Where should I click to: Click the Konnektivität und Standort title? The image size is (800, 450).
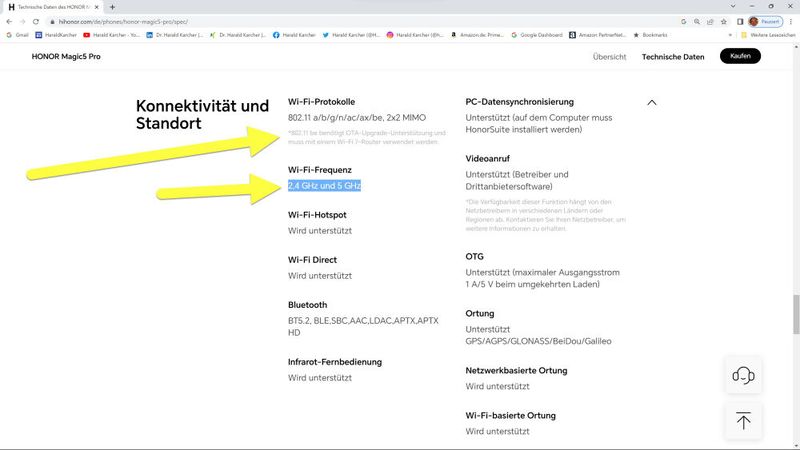[x=202, y=114]
